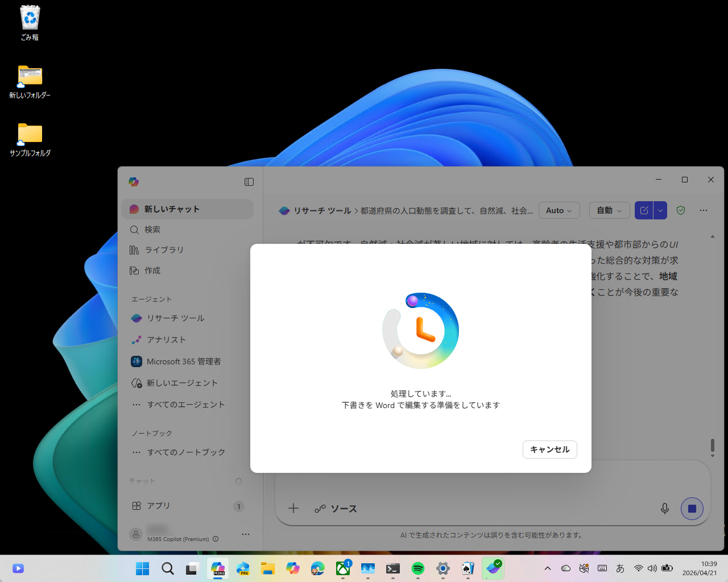Image resolution: width=728 pixels, height=582 pixels.
Task: Open the 作成 creation section
Action: (x=152, y=270)
